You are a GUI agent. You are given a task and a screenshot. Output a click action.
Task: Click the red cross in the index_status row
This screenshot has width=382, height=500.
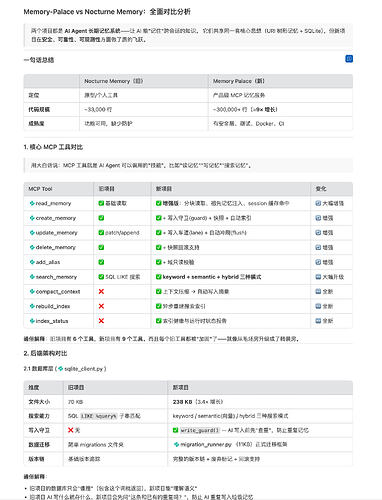(x=101, y=321)
